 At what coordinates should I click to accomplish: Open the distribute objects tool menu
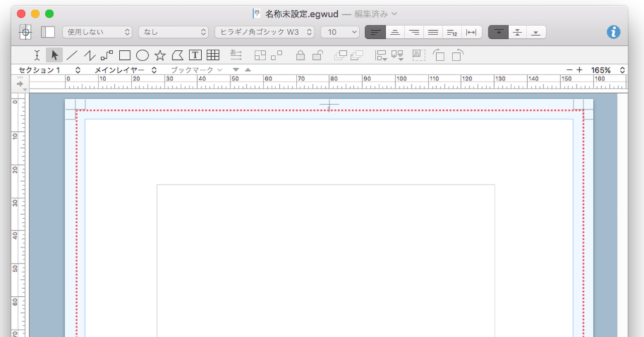coord(398,55)
